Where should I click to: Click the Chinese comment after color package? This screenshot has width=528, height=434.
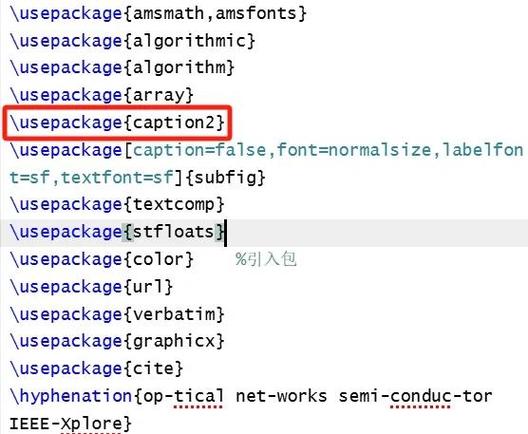(266, 259)
